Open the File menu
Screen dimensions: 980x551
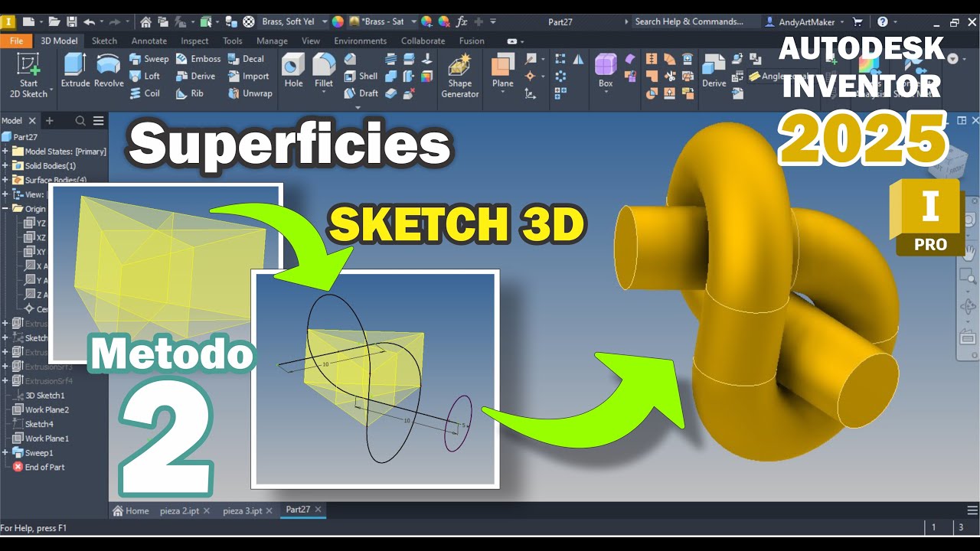tap(16, 41)
